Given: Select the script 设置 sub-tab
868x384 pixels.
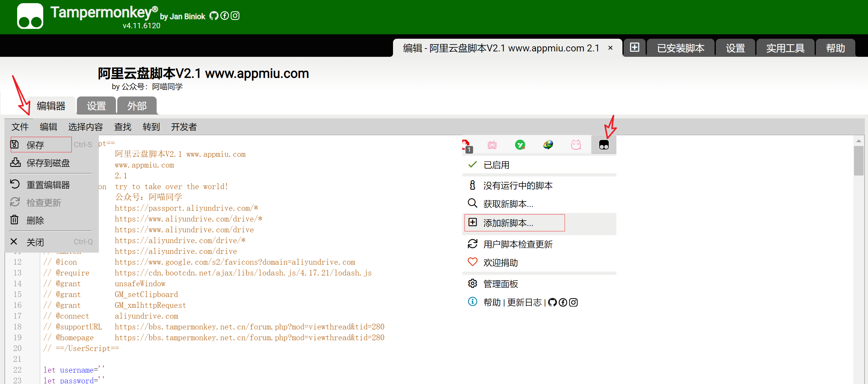Looking at the screenshot, I should click(96, 106).
